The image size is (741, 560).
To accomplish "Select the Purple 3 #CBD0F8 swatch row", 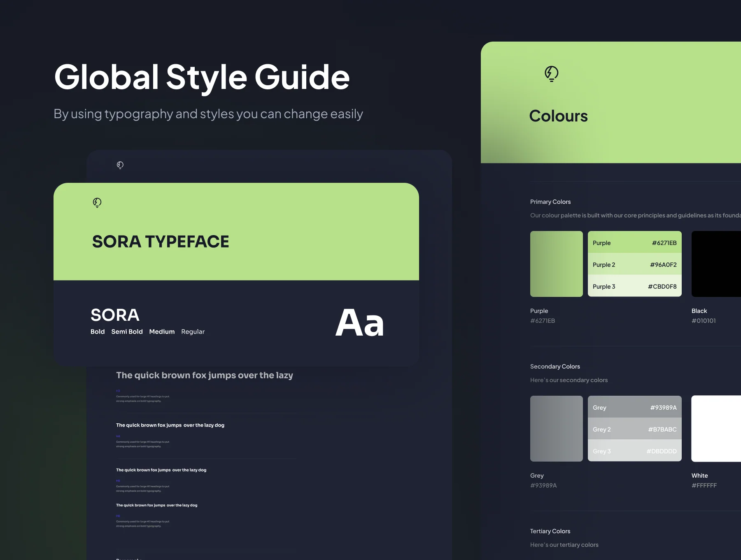I will pyautogui.click(x=635, y=286).
